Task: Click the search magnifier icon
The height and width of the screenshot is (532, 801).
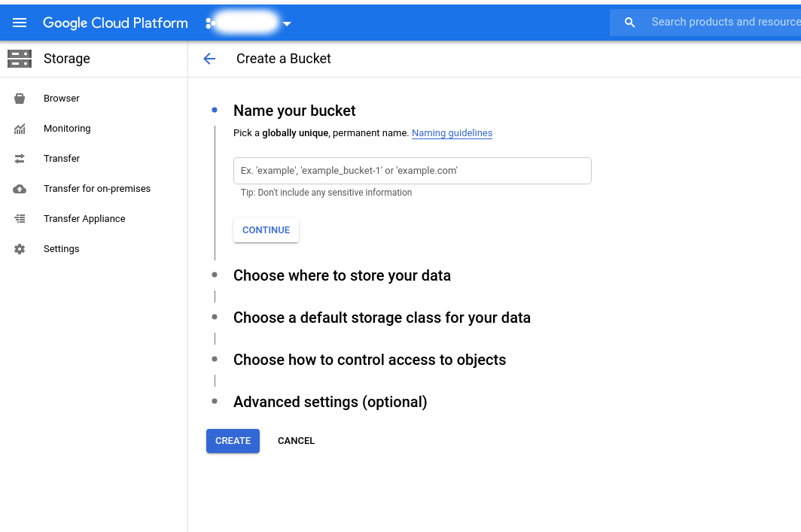Action: coord(629,22)
